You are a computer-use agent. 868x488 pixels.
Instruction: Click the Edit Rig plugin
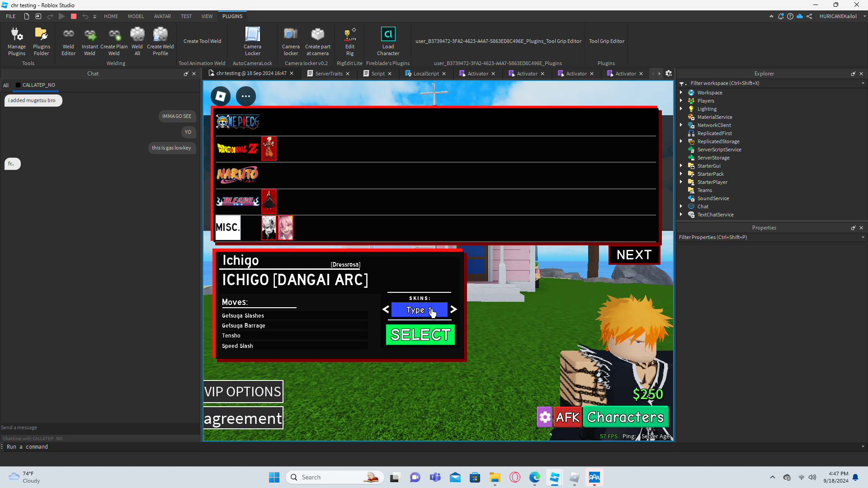click(349, 41)
